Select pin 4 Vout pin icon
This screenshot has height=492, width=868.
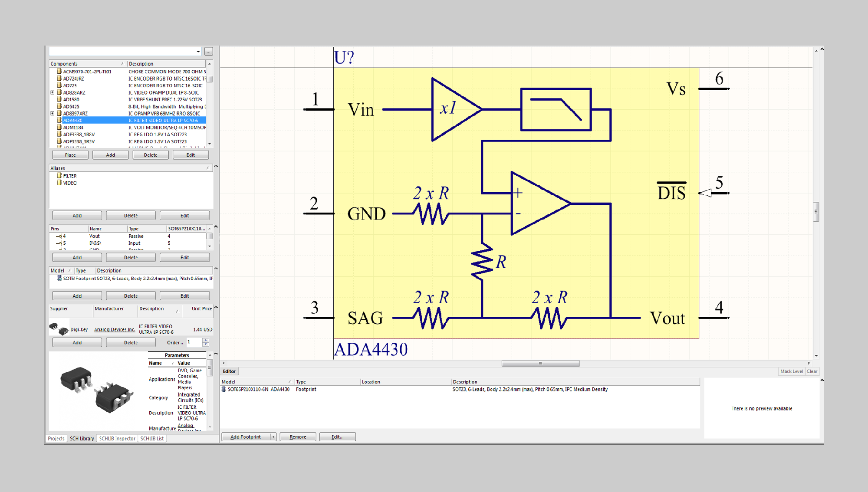[59, 236]
